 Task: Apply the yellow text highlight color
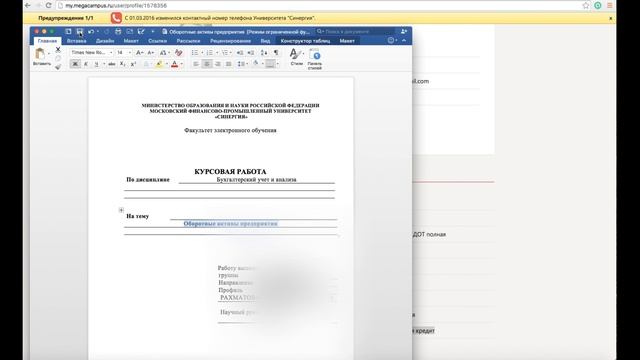159,64
